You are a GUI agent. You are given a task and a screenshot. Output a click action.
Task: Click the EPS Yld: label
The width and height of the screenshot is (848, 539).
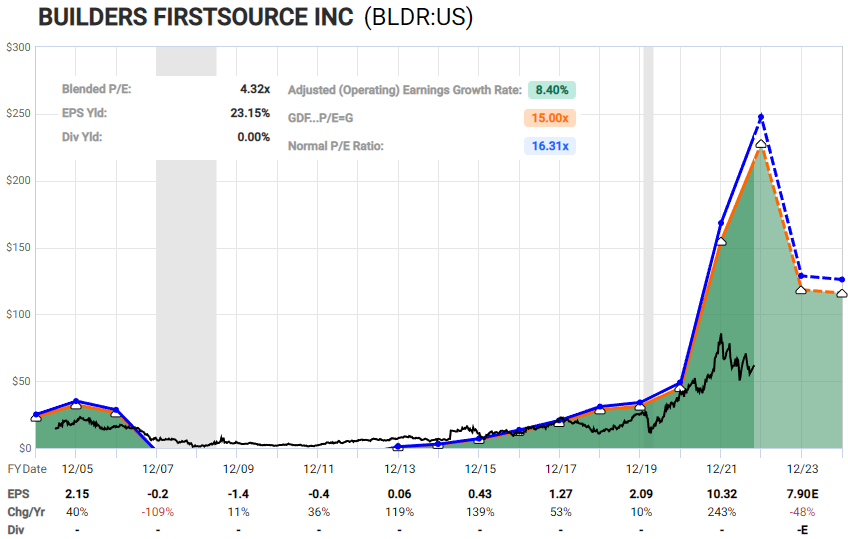click(x=84, y=113)
